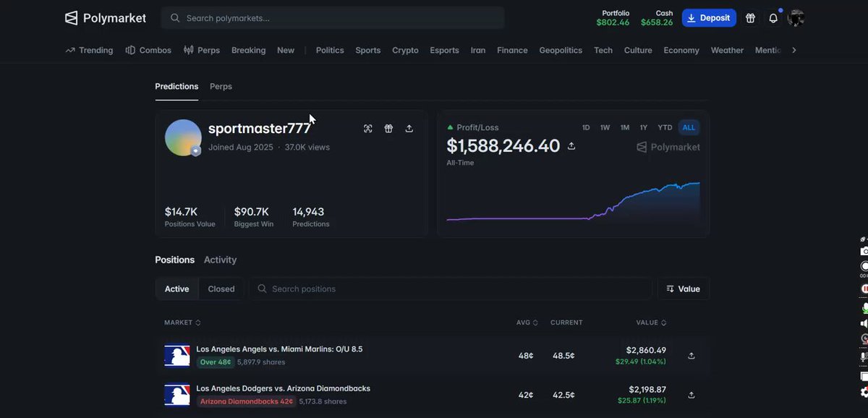Click the Perps candlestick icon in nav bar
The width and height of the screenshot is (868, 418).
pos(189,51)
